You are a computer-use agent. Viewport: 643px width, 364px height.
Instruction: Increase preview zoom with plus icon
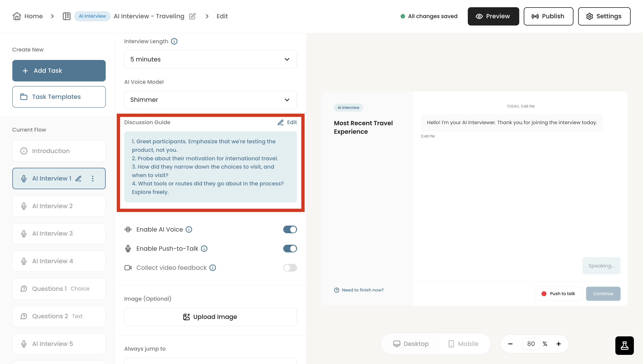[x=559, y=344]
